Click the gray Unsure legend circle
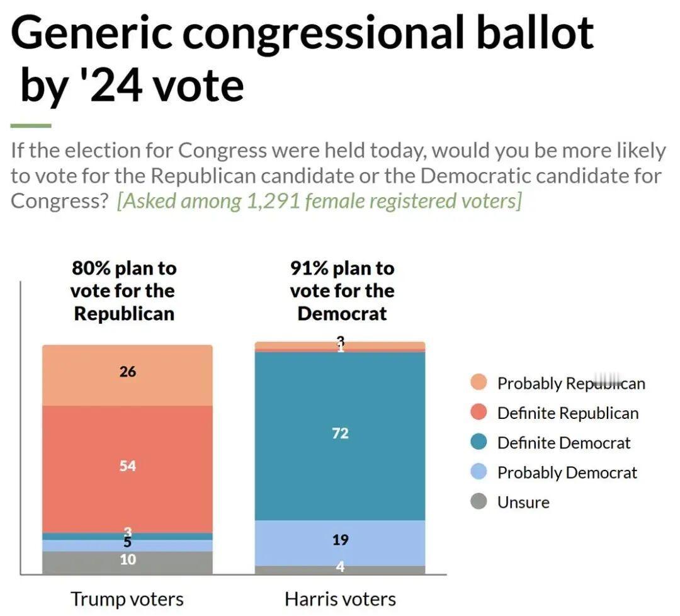The height and width of the screenshot is (616, 680). click(479, 501)
